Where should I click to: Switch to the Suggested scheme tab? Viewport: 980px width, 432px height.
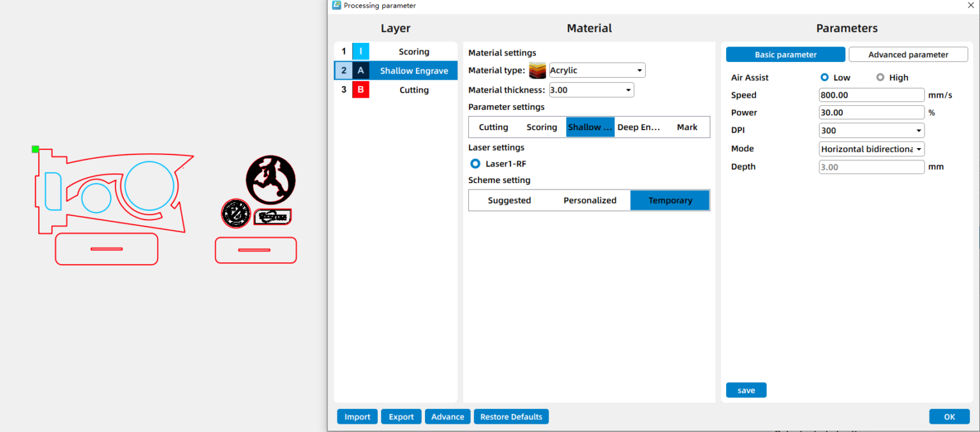tap(509, 200)
